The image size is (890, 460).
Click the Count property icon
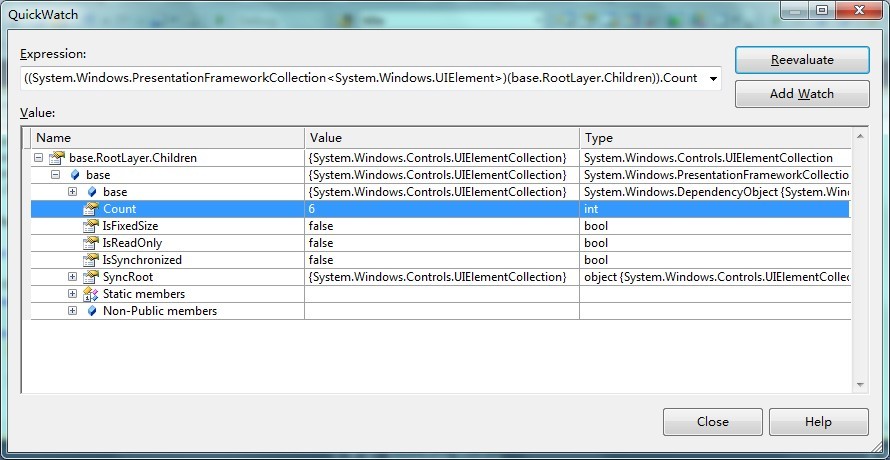tap(91, 209)
